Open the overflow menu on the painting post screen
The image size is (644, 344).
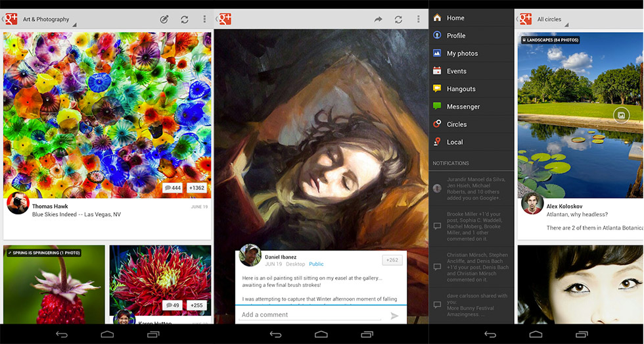coord(419,20)
